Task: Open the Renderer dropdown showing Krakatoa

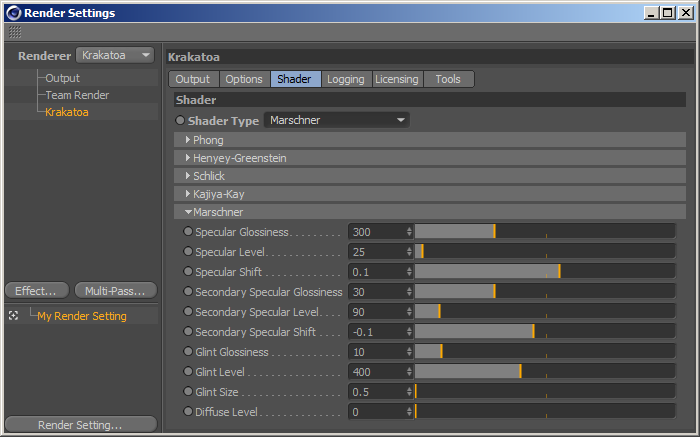Action: [x=115, y=55]
